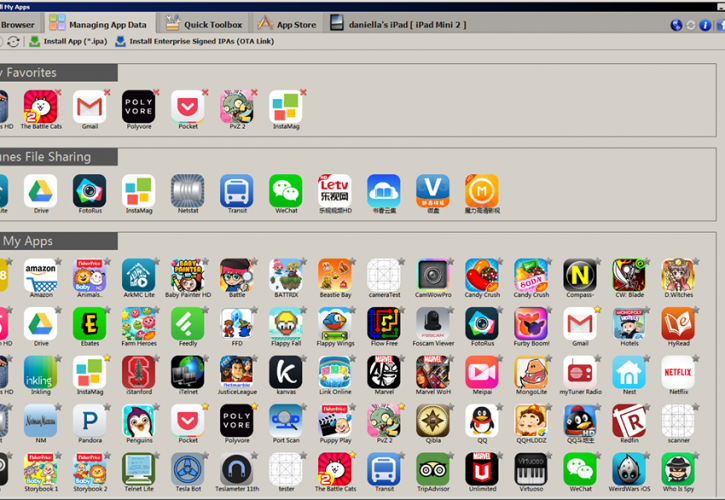Screen dimensions: 725x500
Task: Select Drive in File Sharing section
Action: pyautogui.click(x=41, y=191)
